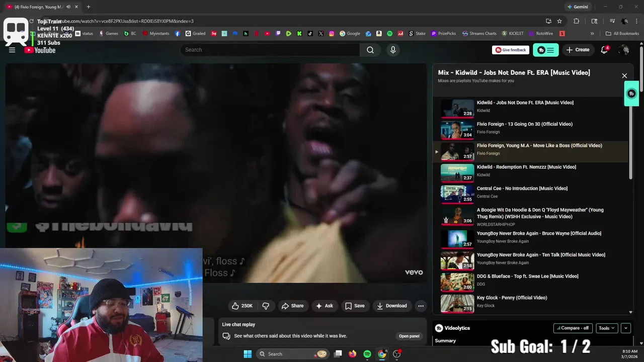Screen dimensions: 644x362
Task: Open the All Bookmarks folder
Action: [x=622, y=34]
